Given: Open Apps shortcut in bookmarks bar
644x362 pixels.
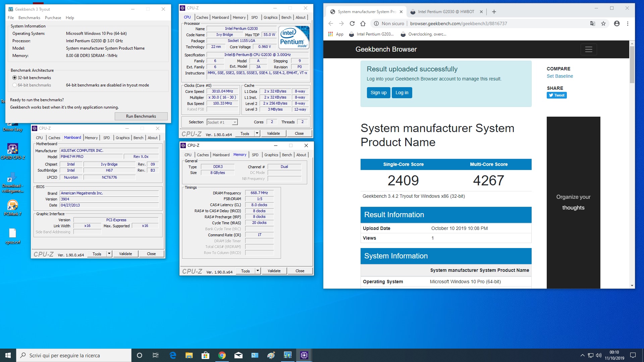Looking at the screenshot, I should (x=336, y=34).
